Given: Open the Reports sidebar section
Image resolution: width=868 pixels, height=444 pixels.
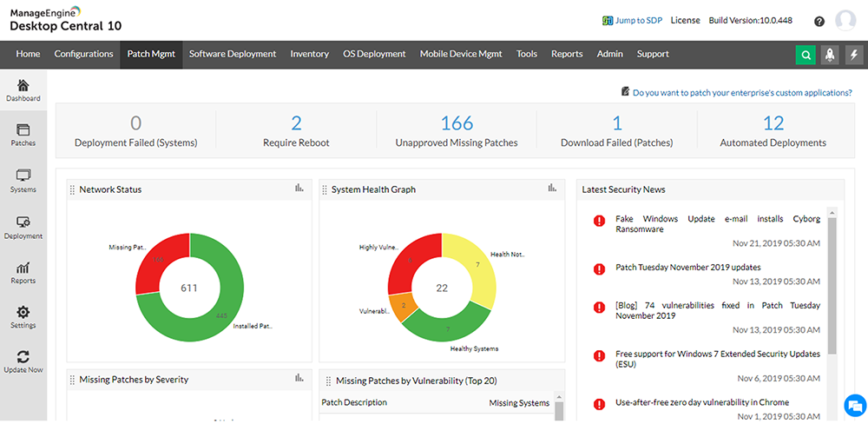Looking at the screenshot, I should (23, 273).
